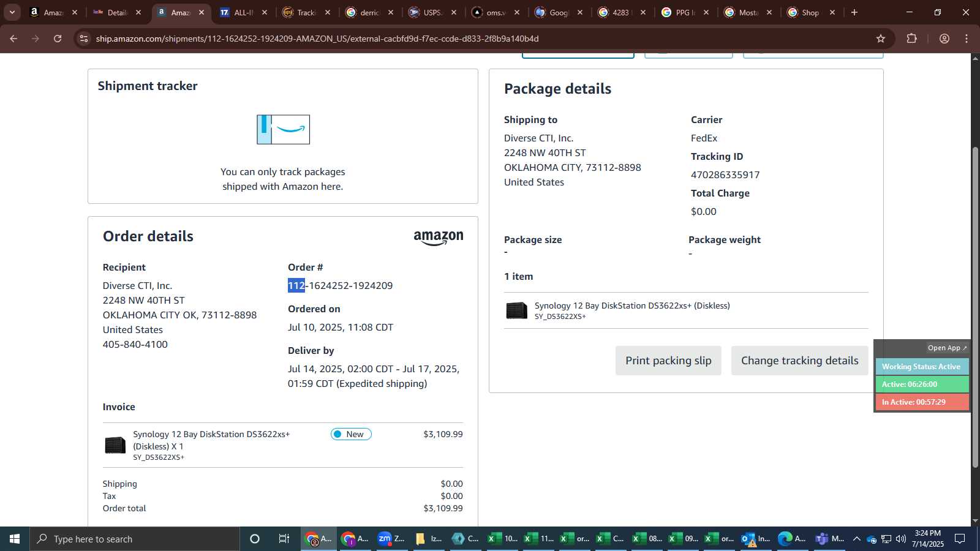Click phone number 405-840-4100

[x=135, y=344]
